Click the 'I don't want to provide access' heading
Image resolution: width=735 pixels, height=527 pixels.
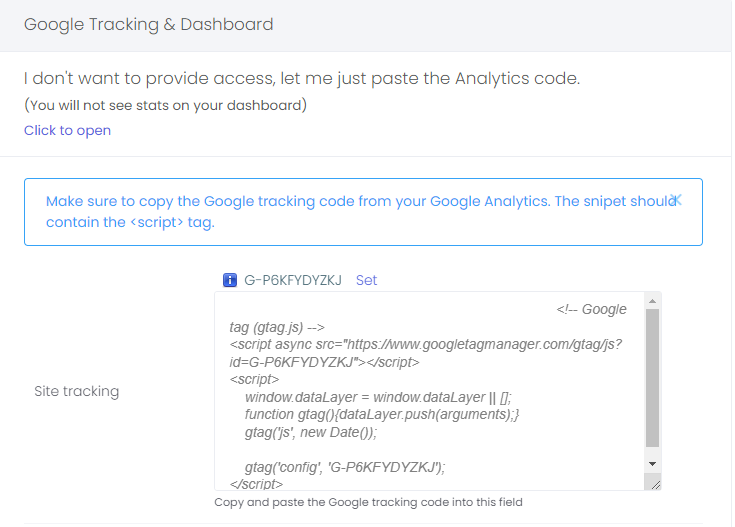(301, 78)
